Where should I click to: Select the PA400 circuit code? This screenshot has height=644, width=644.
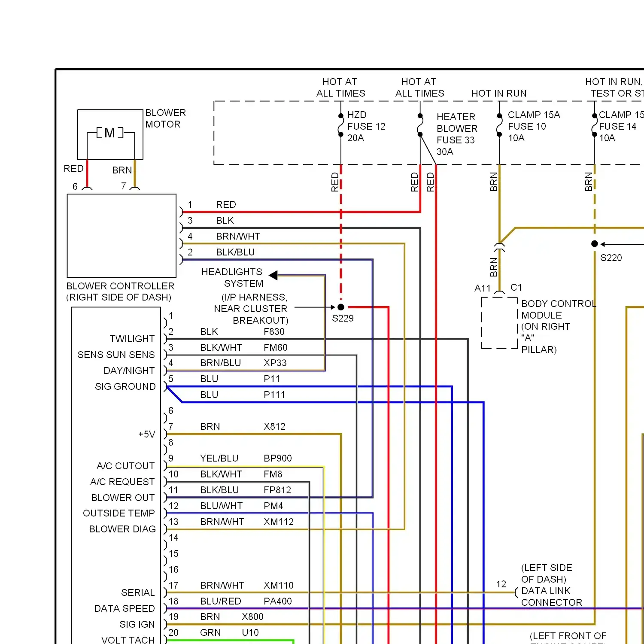[278, 601]
